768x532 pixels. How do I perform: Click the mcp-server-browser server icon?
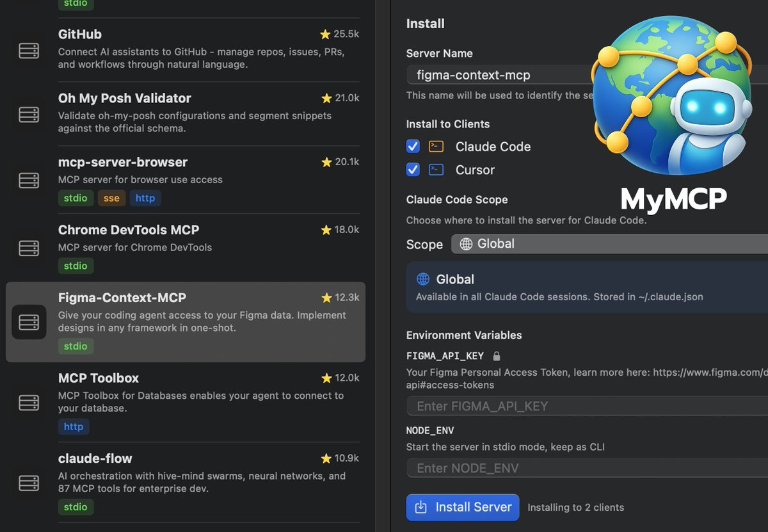29,181
